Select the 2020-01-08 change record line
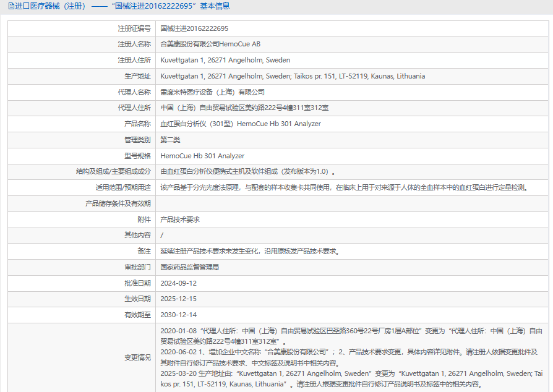 351,336
